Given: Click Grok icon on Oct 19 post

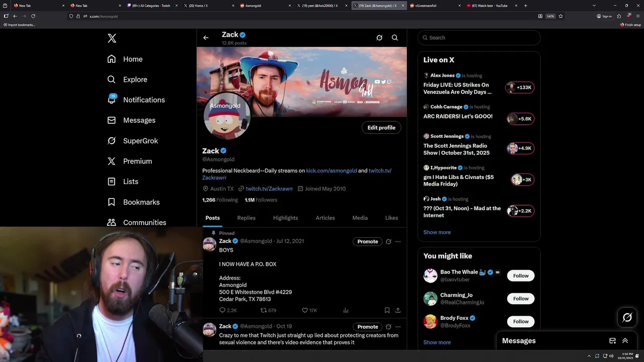Looking at the screenshot, I should (388, 327).
